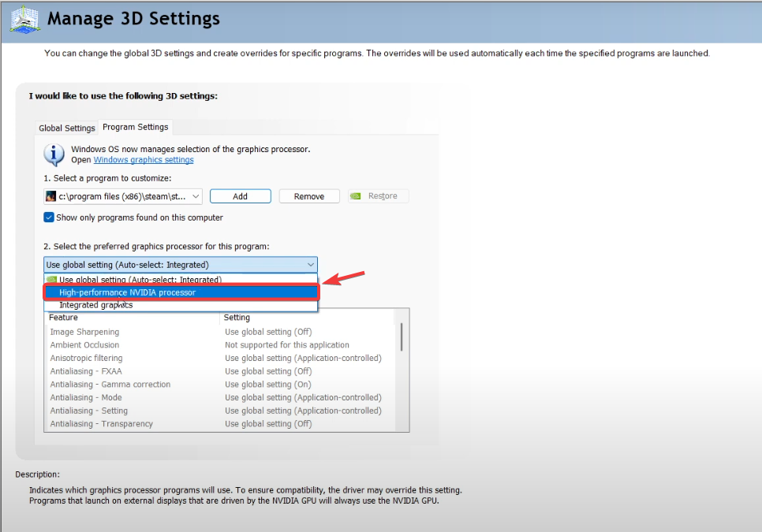Screen dimensions: 762x532
Task: Choose Use global setting (Auto-select: Integrated) list option
Action: [x=181, y=280]
